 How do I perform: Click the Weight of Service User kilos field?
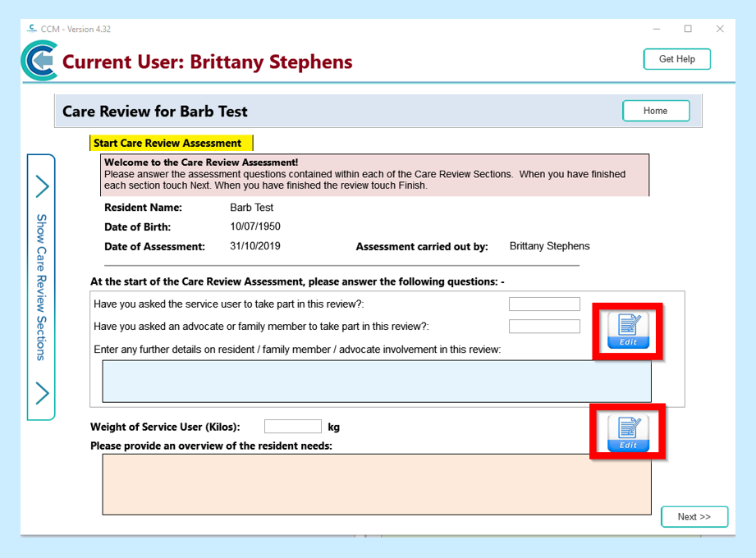292,427
